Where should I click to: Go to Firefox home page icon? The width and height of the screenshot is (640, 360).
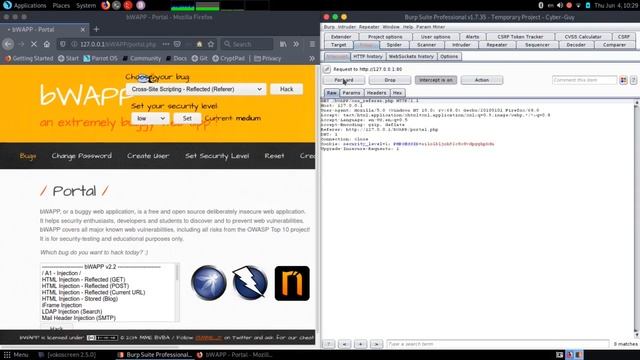click(47, 44)
